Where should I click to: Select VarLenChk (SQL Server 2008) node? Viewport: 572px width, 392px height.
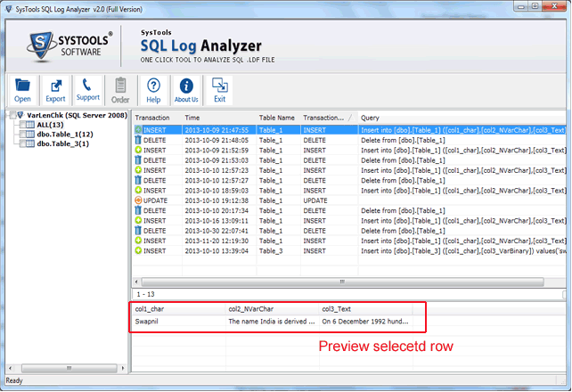(x=77, y=115)
